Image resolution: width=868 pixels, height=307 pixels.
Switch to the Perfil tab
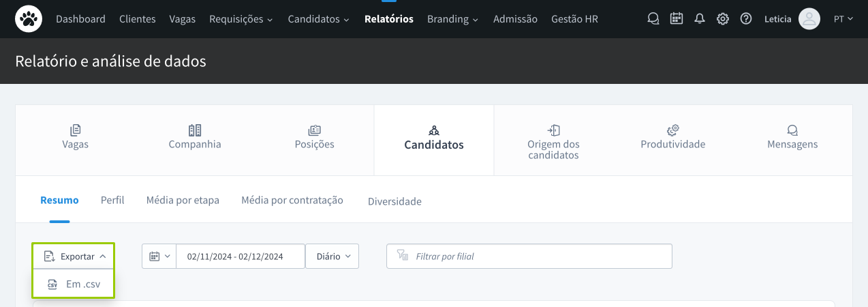[x=112, y=201]
